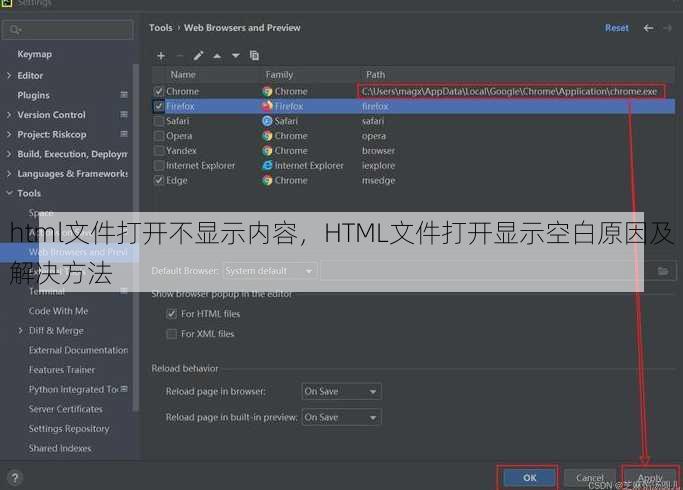Click the Tools breadcrumb at top
683x490 pixels.
coord(161,28)
